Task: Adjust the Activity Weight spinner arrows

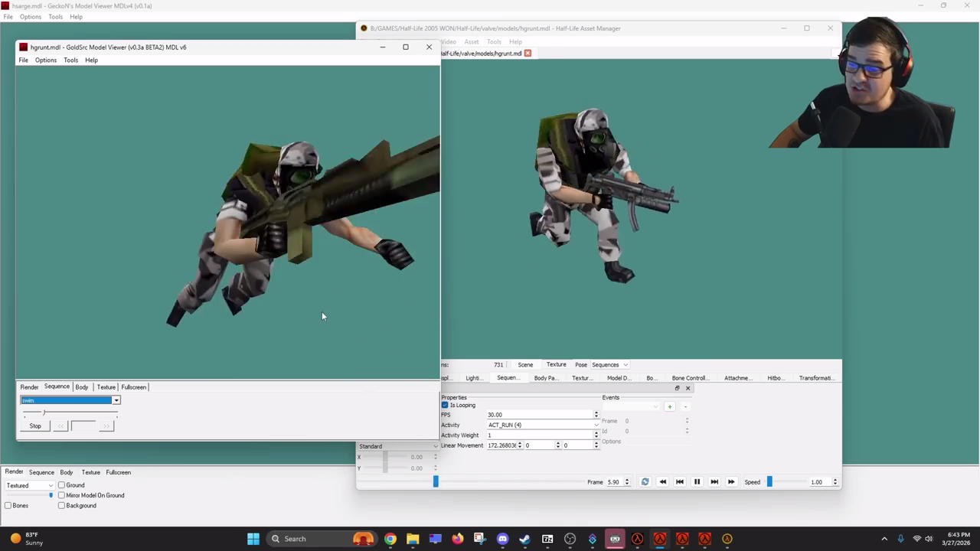Action: click(596, 435)
